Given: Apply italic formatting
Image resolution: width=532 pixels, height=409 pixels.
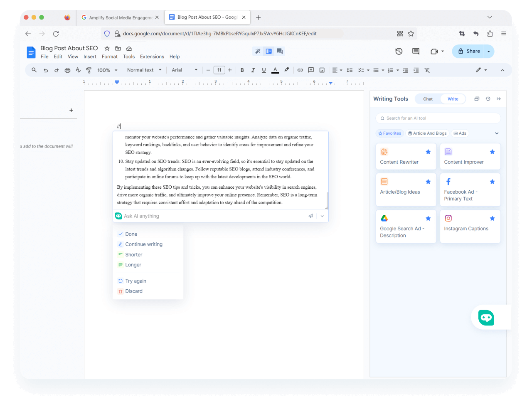Looking at the screenshot, I should point(253,70).
